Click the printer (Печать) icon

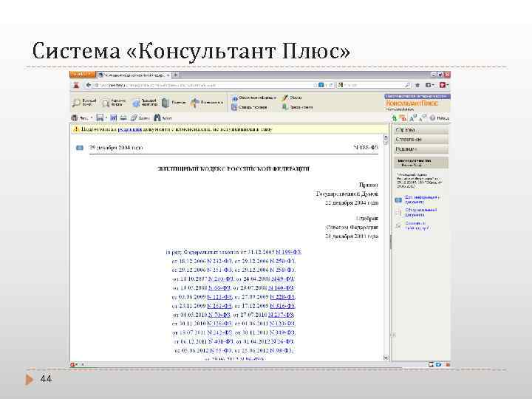click(75, 117)
